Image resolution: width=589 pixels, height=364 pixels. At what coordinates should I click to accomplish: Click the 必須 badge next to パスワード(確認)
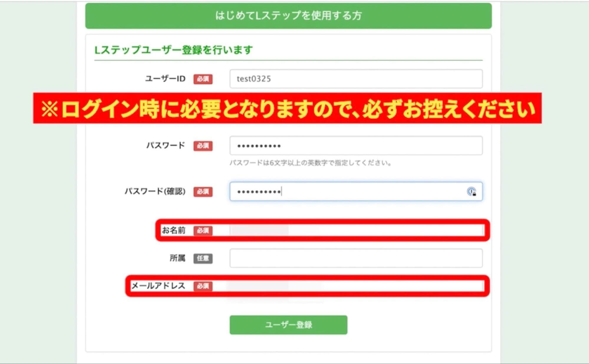tap(203, 192)
